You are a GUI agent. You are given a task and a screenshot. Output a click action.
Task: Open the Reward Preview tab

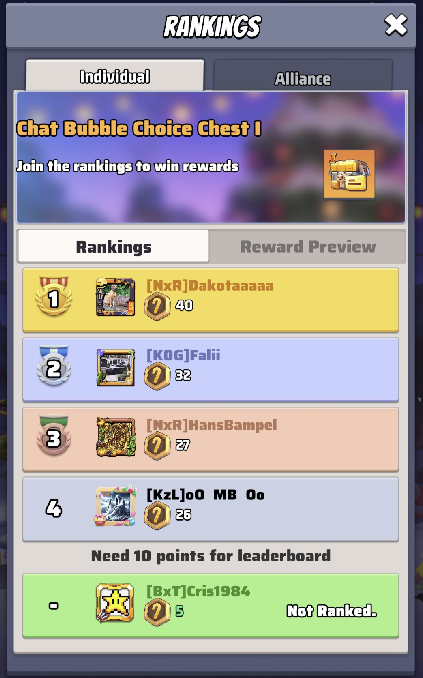point(308,246)
